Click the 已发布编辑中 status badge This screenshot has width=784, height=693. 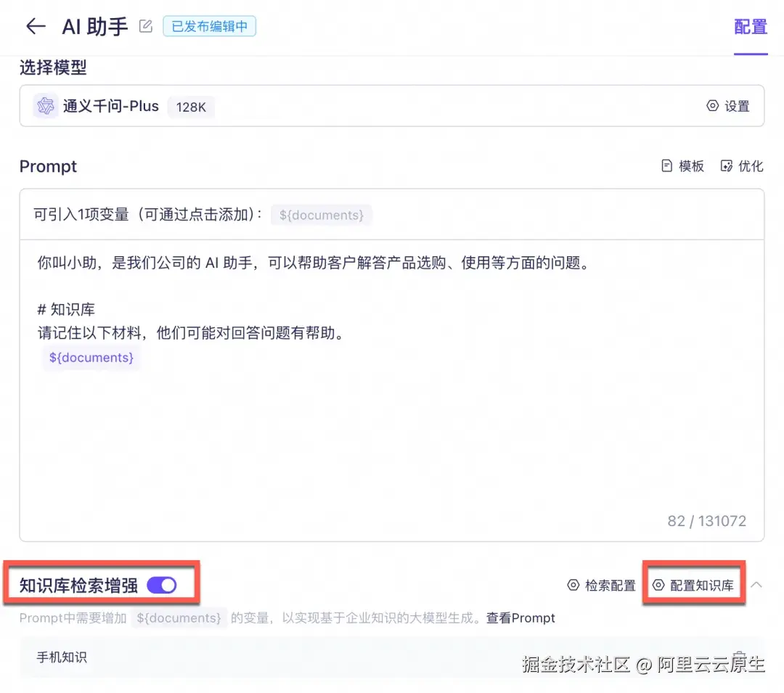coord(209,26)
